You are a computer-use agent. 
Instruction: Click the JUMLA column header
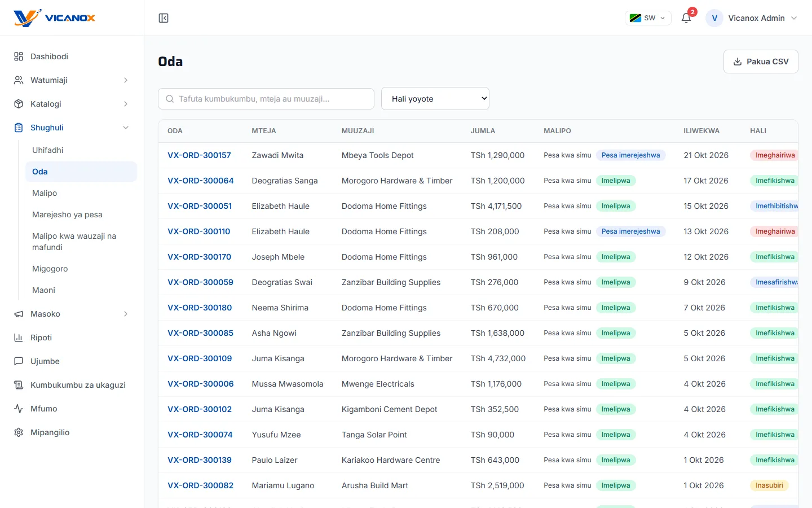tap(483, 131)
